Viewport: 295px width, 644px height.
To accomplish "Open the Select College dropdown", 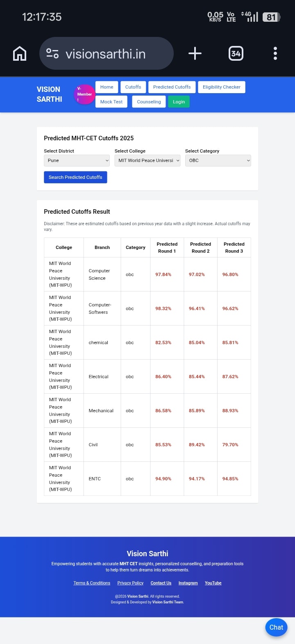I will [x=147, y=160].
